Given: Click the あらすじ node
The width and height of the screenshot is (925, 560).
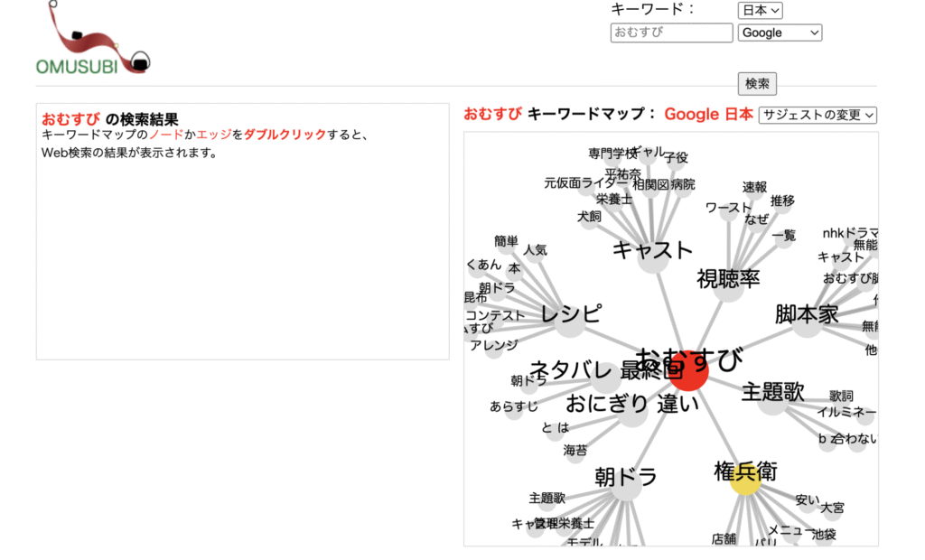Looking at the screenshot, I should pos(514,407).
